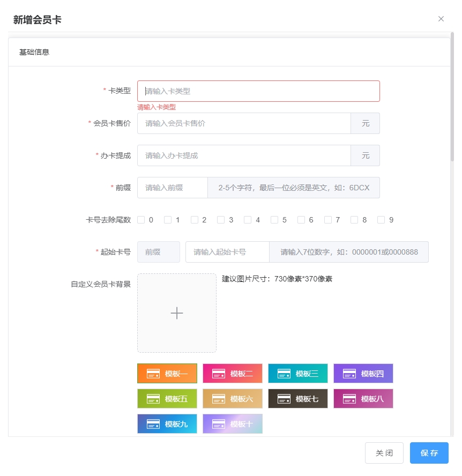Pick the teal 模板三 card template
The image size is (462, 476).
298,374
